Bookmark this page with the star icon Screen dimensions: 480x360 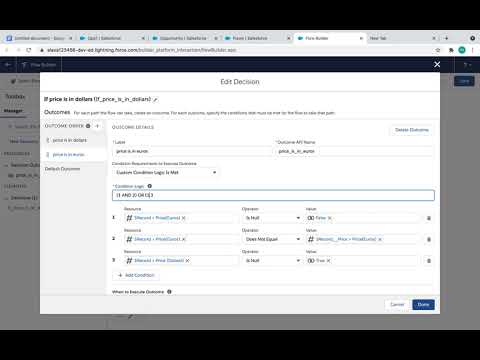[x=438, y=50]
